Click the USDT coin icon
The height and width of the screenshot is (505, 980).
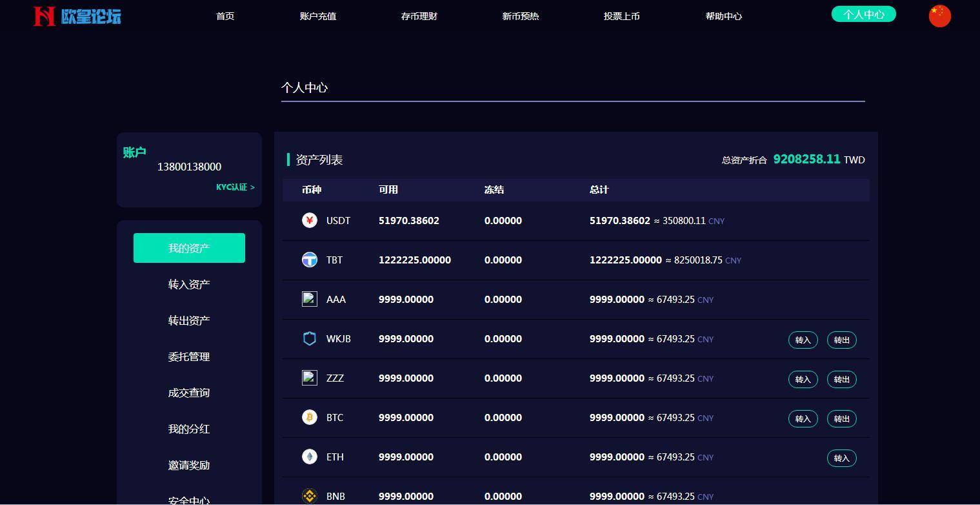(x=310, y=220)
